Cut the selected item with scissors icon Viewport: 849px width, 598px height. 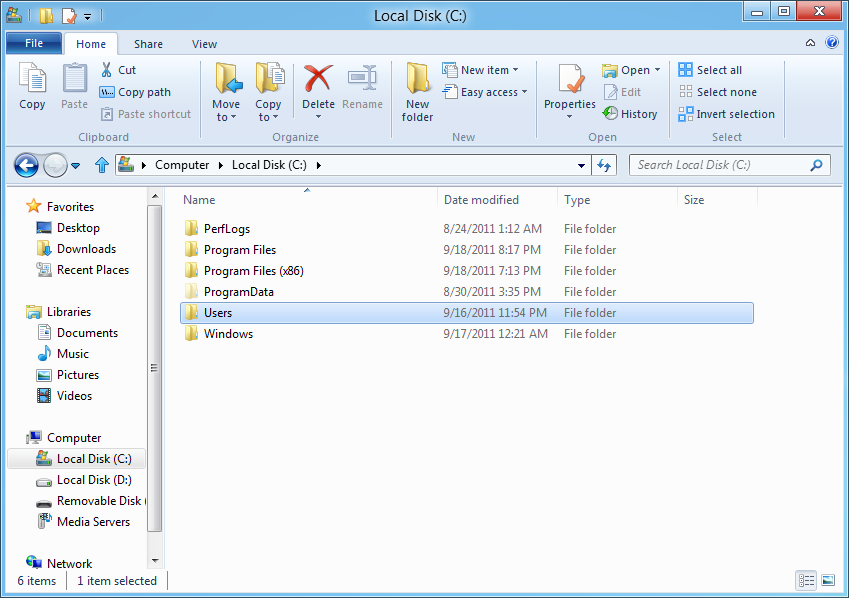118,70
